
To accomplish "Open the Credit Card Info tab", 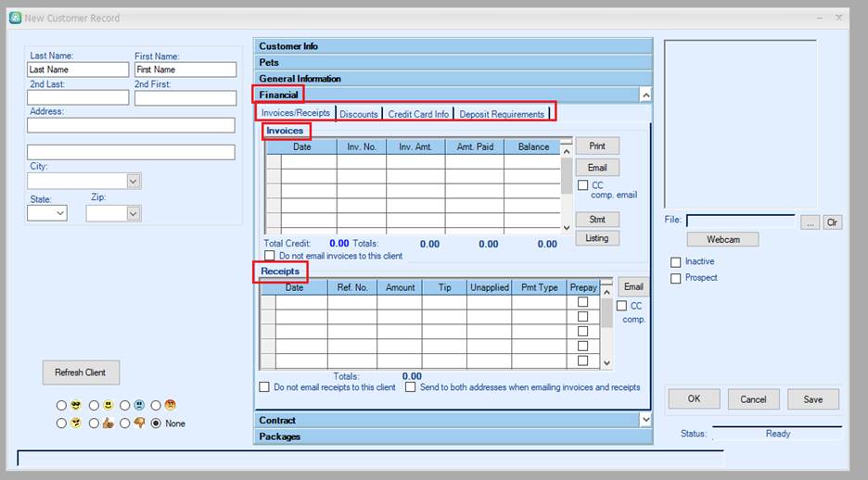I will click(x=418, y=114).
